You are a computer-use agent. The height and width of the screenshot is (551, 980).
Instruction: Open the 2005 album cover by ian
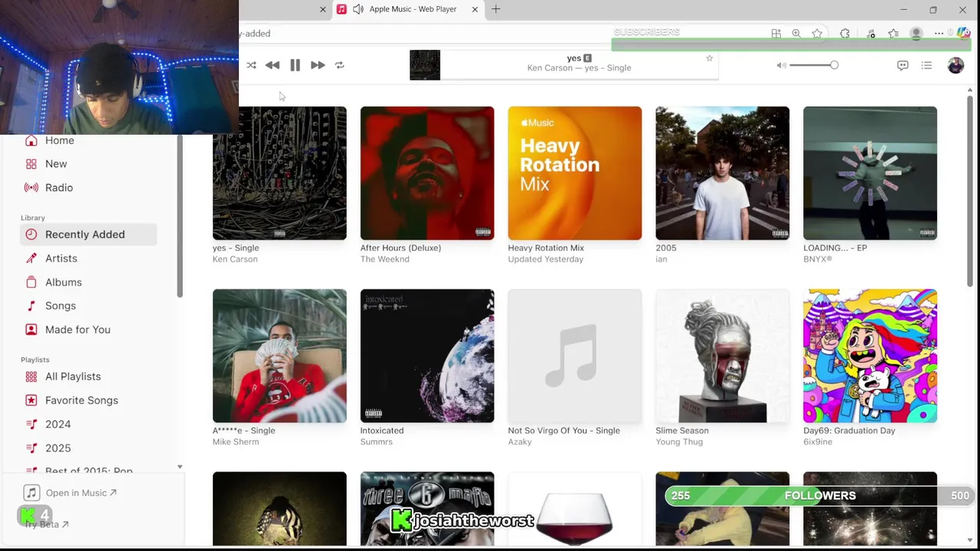pyautogui.click(x=723, y=173)
